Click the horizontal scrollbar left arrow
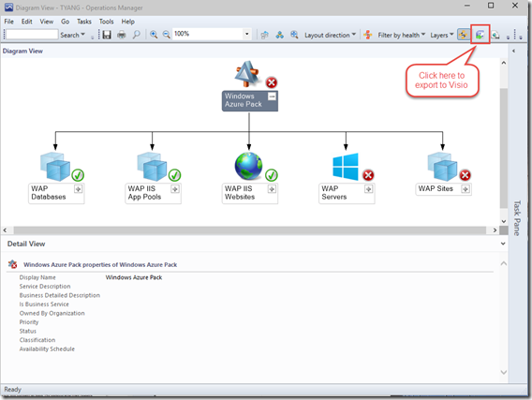 5,230
